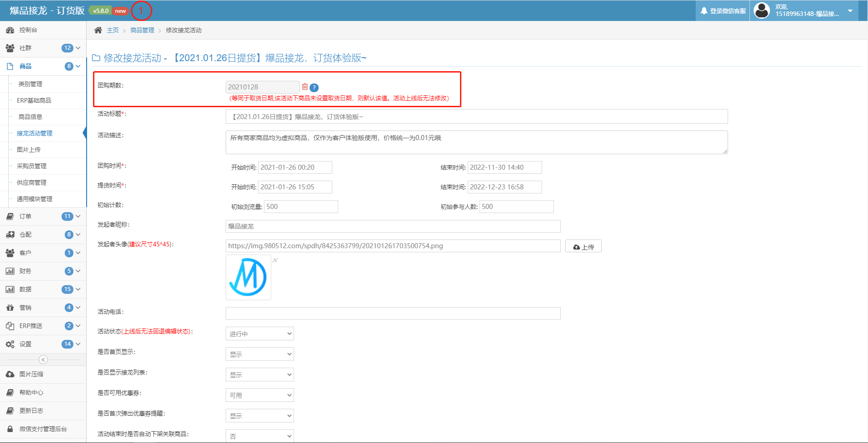Click the 财务 chart icon
The width and height of the screenshot is (868, 443).
pyautogui.click(x=10, y=271)
